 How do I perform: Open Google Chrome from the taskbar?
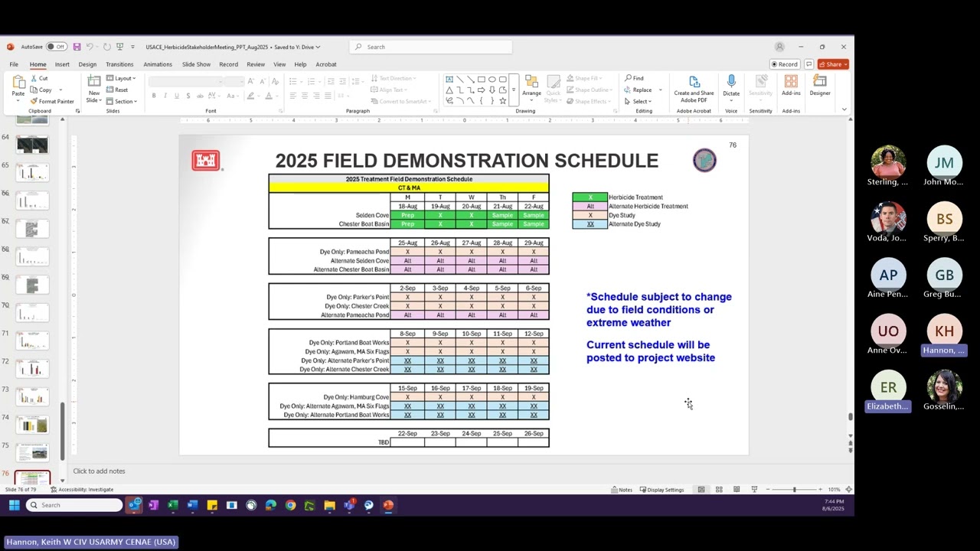(290, 505)
